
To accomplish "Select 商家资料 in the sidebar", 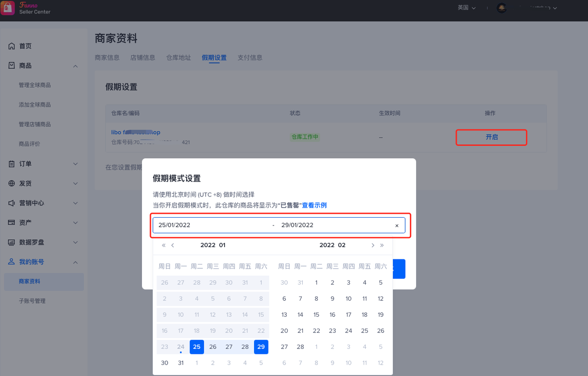I will (x=44, y=281).
